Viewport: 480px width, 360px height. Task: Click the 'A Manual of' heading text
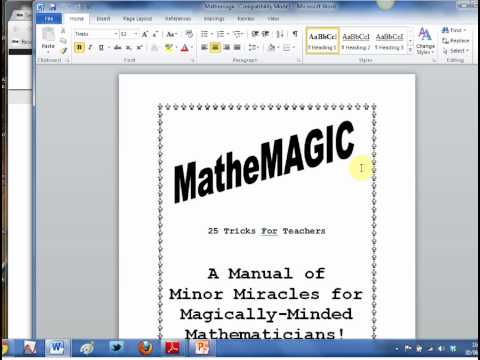tap(266, 274)
